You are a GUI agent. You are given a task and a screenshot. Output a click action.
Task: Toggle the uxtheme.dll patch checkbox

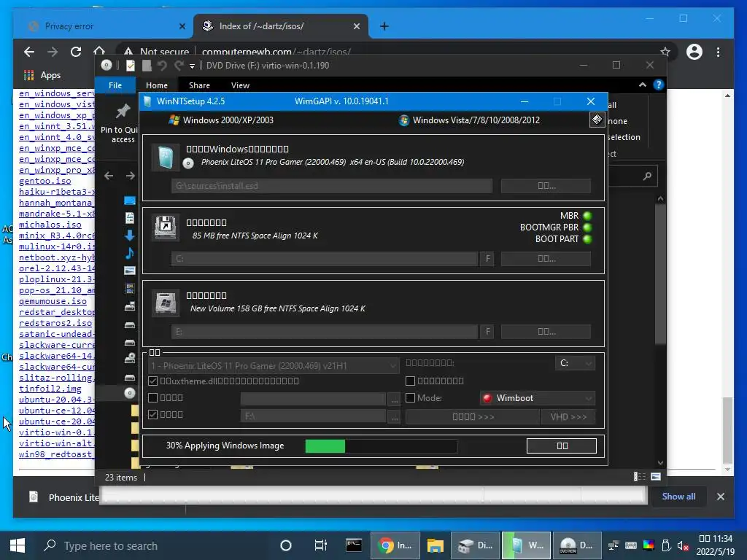153,381
